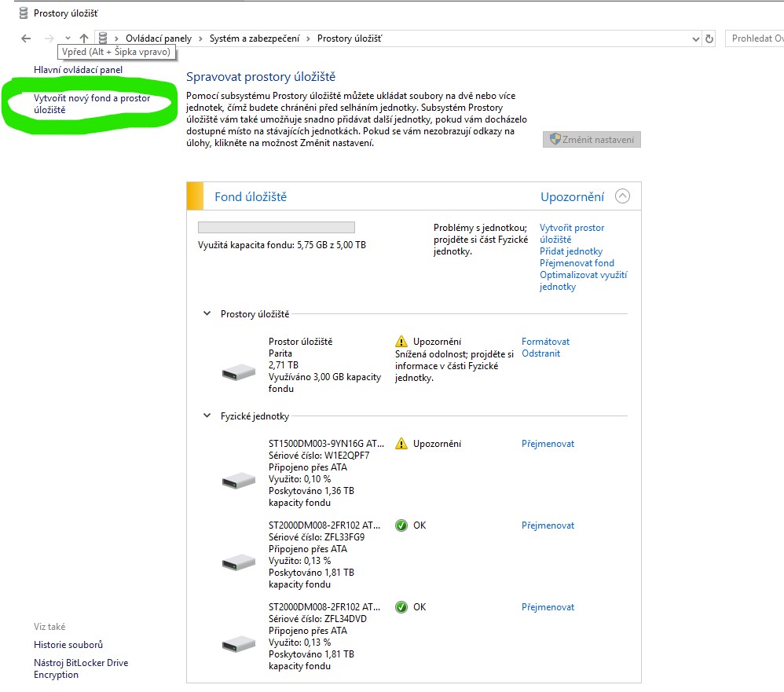Open Historie souborů link
This screenshot has width=784, height=692.
(x=68, y=645)
